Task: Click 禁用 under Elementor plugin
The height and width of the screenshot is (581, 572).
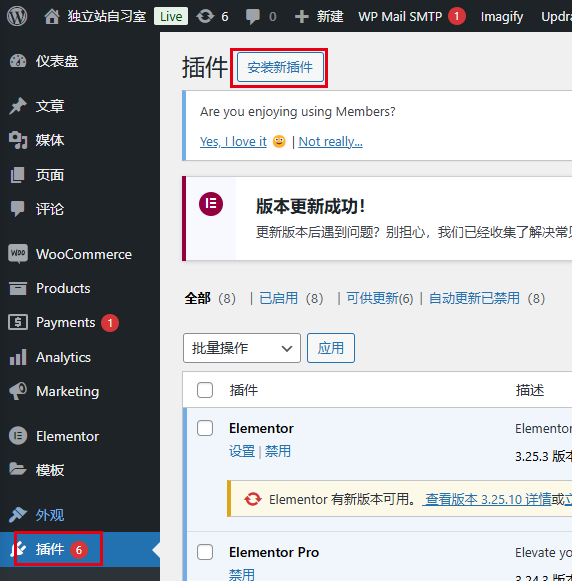Action: tap(277, 451)
